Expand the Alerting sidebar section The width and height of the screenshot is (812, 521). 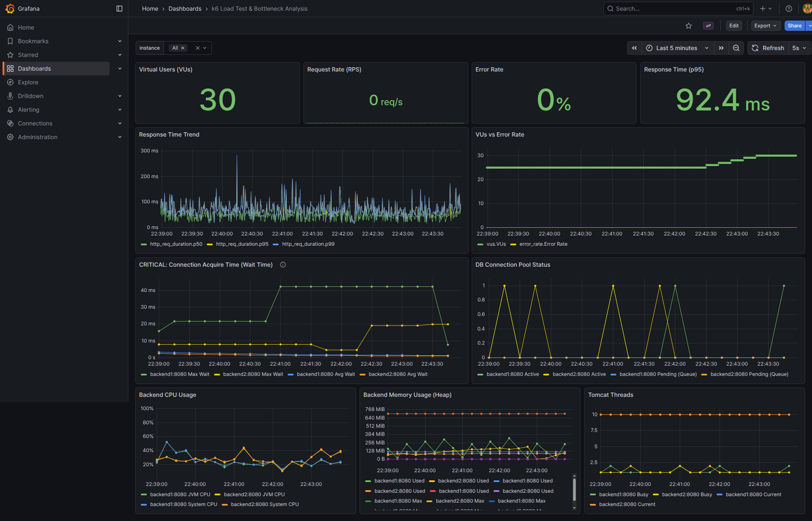pos(120,110)
